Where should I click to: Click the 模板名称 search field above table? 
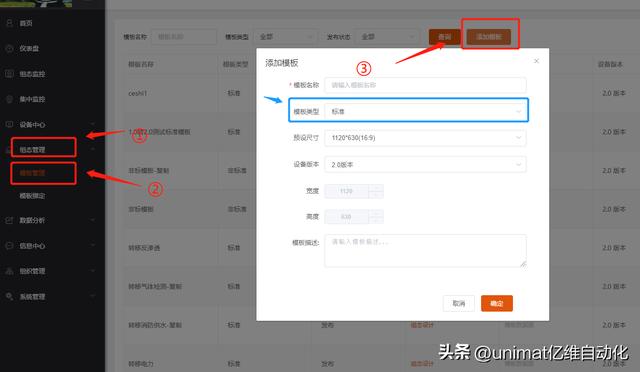pos(184,37)
